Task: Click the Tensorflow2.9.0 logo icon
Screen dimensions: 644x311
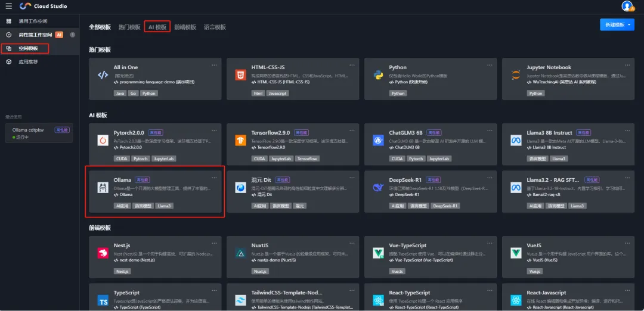Action: (x=240, y=141)
